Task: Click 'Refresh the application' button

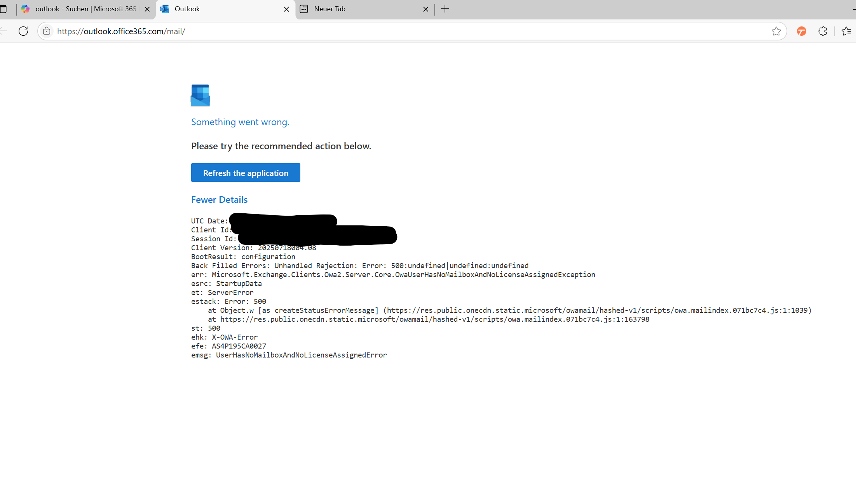Action: 246,173
